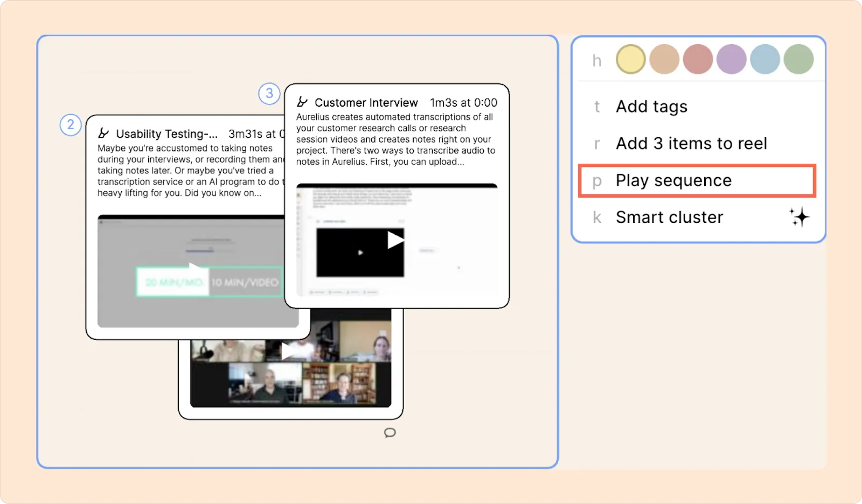The width and height of the screenshot is (862, 504).
Task: Open the Customer Interview card title
Action: [366, 102]
